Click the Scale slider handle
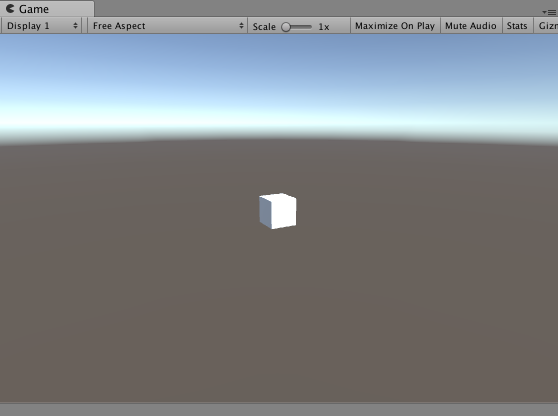 coord(286,27)
